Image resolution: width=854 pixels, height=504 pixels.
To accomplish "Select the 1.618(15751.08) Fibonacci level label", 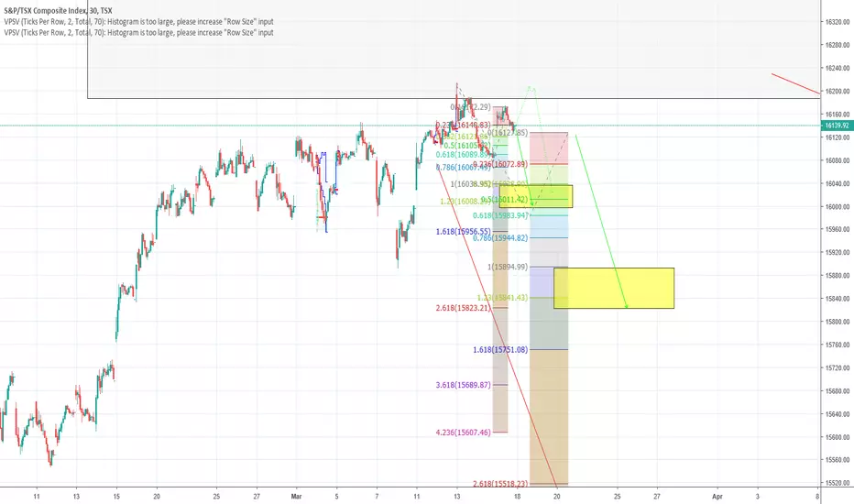I will click(500, 349).
